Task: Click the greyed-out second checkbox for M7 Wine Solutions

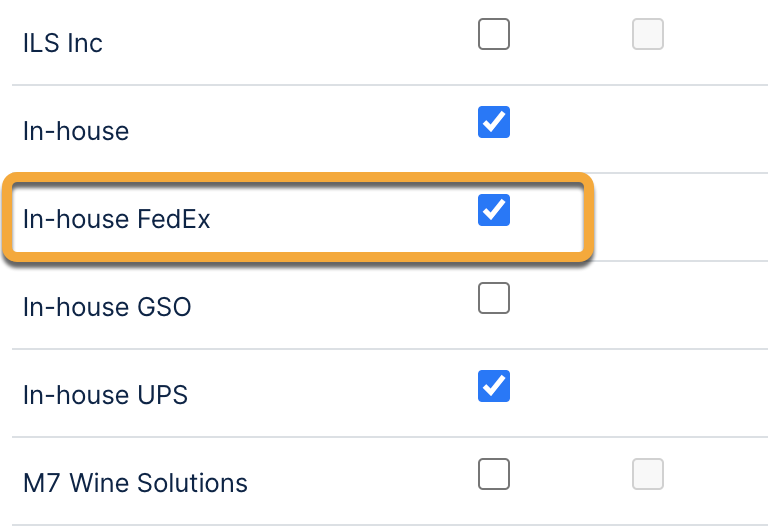Action: pos(648,473)
